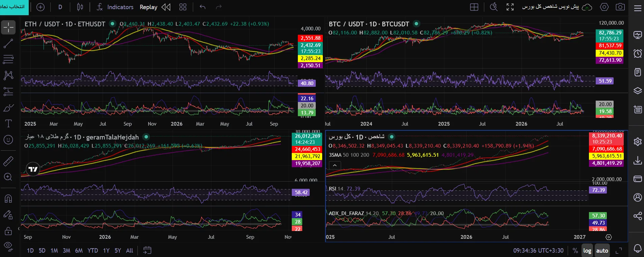
Task: Lock all drawing tools
Action: [x=8, y=231]
